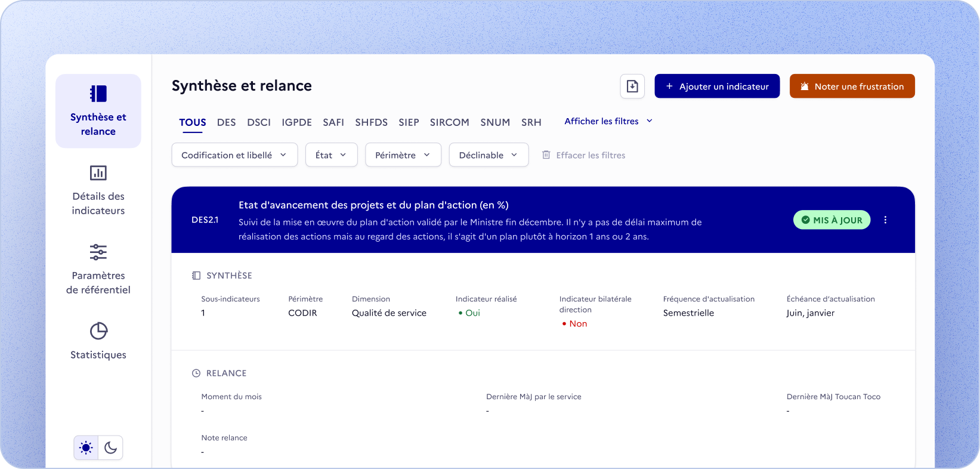
Task: Click the MIS À JOUR status badge
Action: (831, 220)
